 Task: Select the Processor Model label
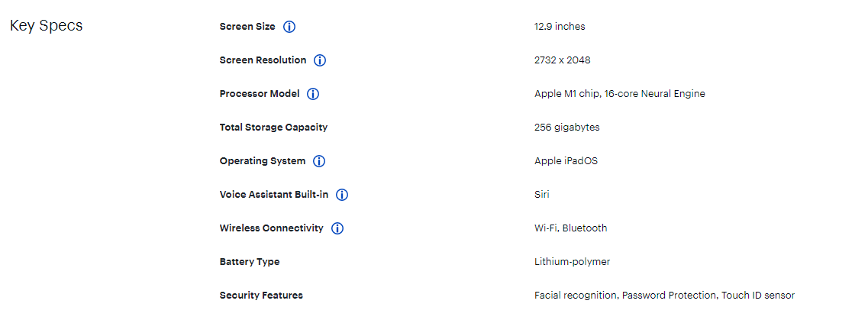click(x=260, y=94)
